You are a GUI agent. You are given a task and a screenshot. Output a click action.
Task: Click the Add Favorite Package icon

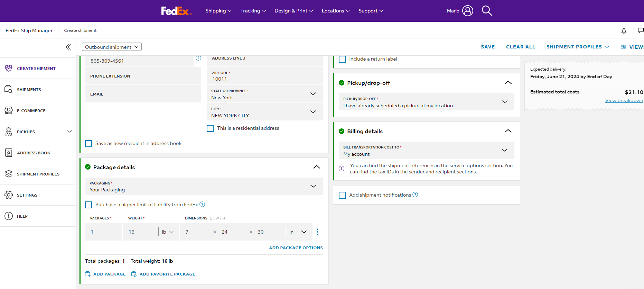point(134,274)
